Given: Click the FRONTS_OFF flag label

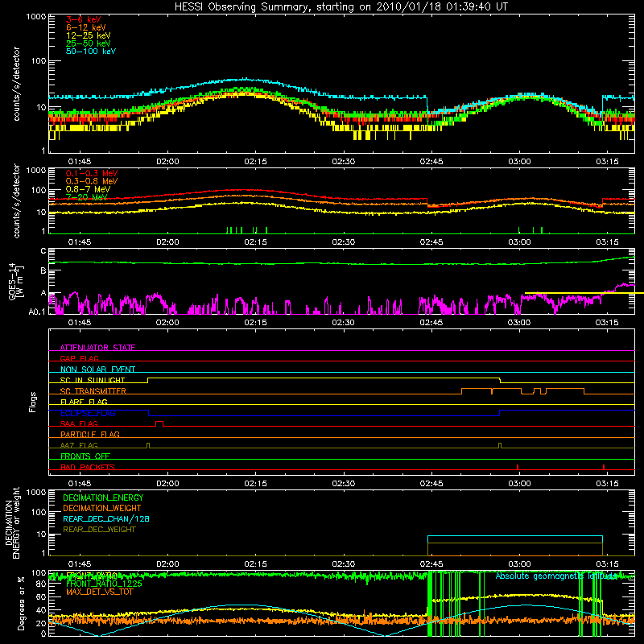Looking at the screenshot, I should tap(85, 456).
